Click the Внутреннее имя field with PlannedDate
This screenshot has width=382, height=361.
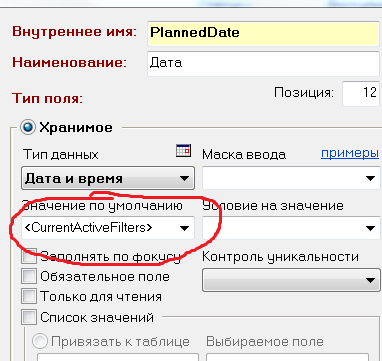point(263,33)
